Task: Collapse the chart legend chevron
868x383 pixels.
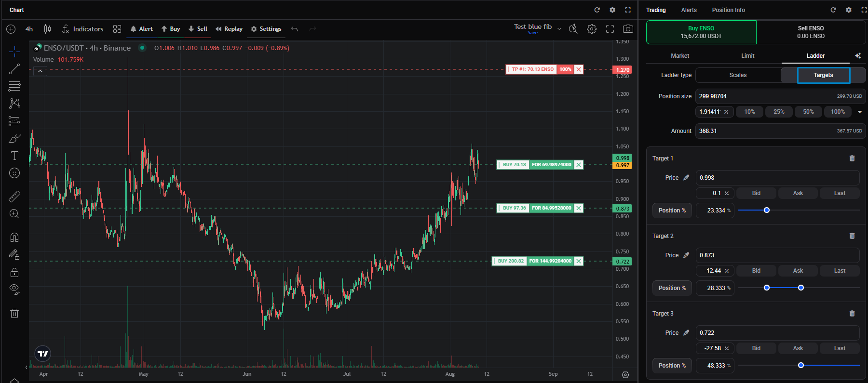Action: [x=40, y=71]
